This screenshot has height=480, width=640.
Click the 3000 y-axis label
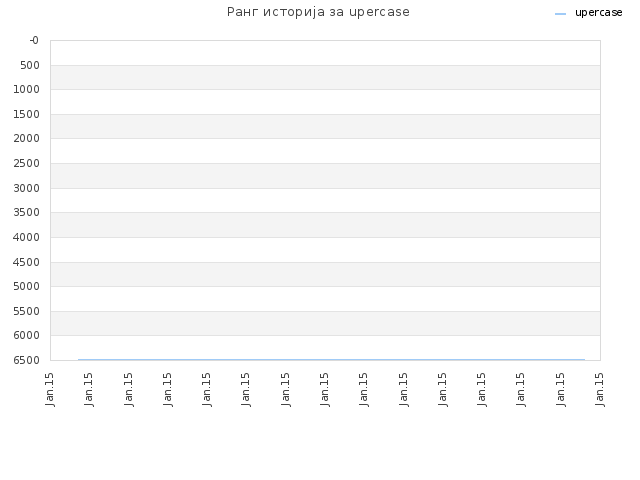click(26, 188)
